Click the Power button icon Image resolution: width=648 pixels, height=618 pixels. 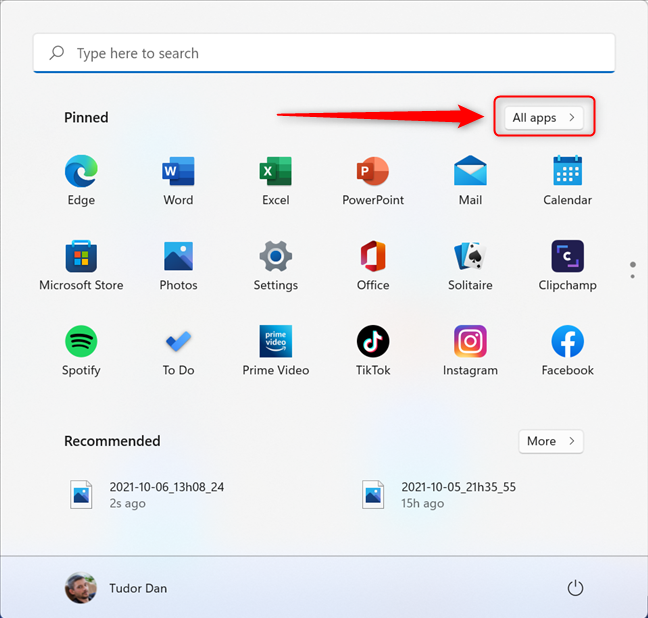click(575, 588)
